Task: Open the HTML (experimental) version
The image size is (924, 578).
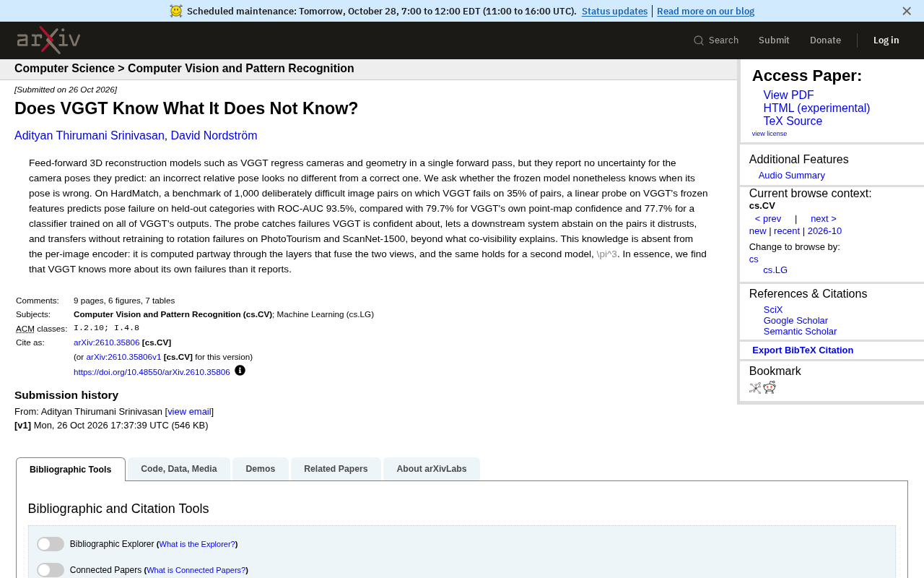Action: click(816, 108)
